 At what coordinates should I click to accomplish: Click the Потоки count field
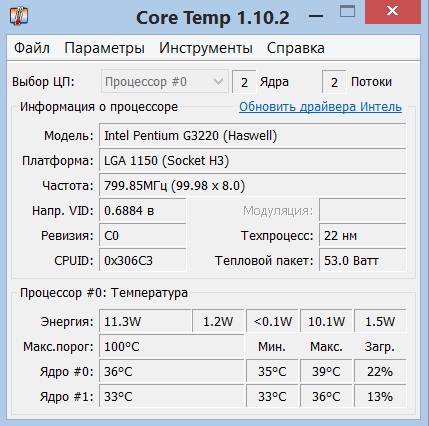tap(334, 82)
